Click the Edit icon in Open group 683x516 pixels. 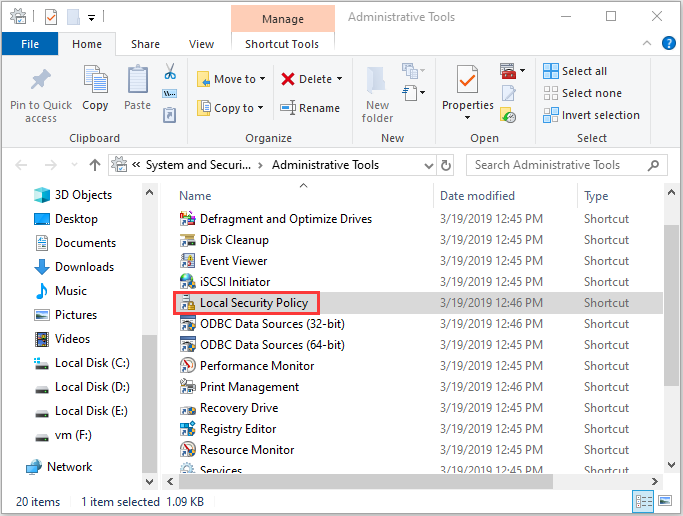click(x=508, y=93)
